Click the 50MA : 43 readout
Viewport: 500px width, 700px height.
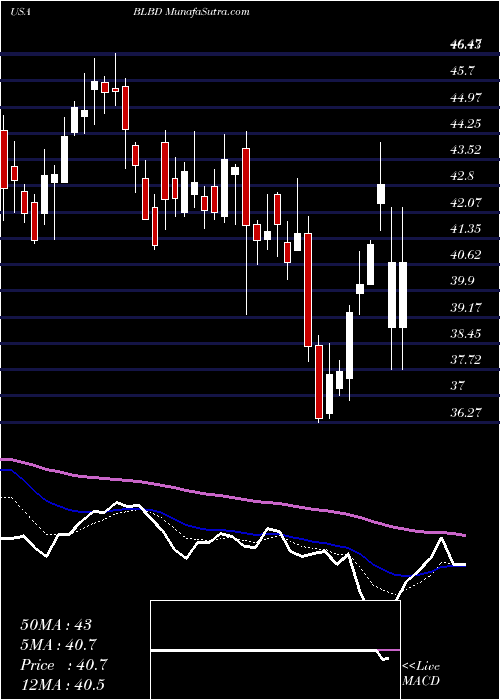coord(56,624)
